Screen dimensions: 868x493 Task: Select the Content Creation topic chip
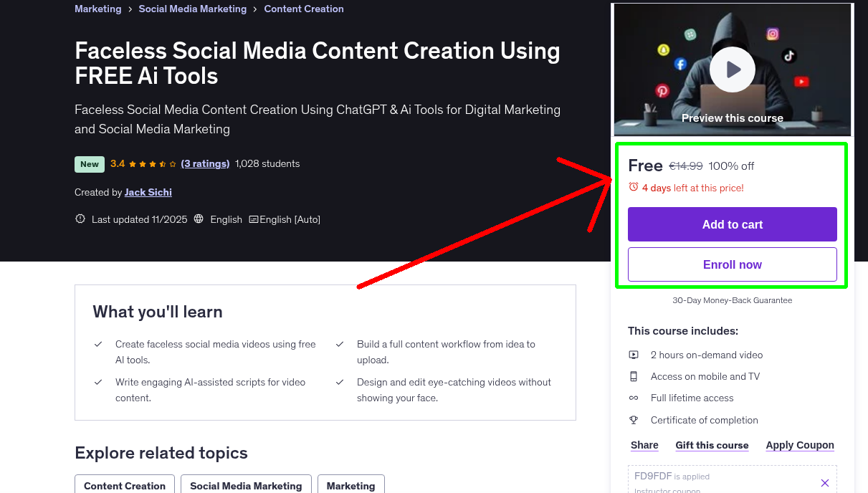124,486
